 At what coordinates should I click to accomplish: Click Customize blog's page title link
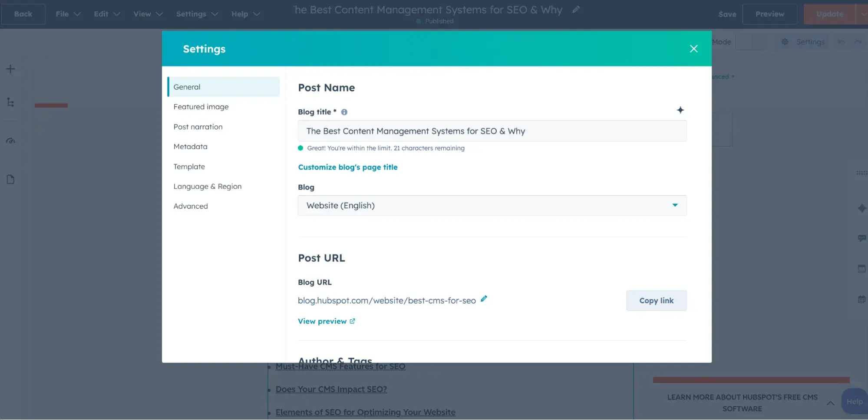coord(347,167)
